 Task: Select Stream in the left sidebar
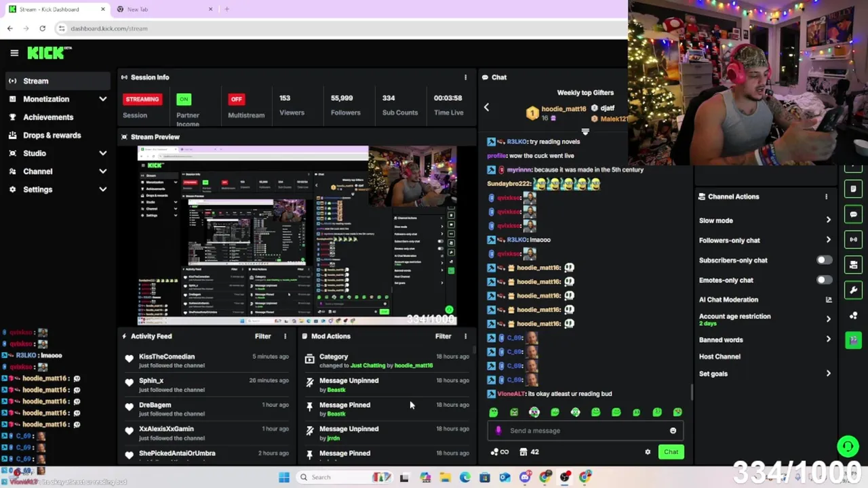pyautogui.click(x=58, y=81)
